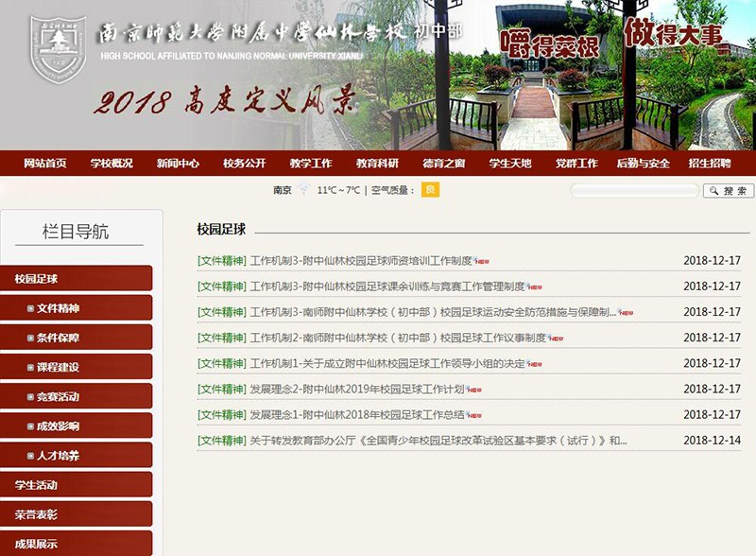
Task: Click the bullet icon beside 竞赛活动
Action: [x=30, y=397]
